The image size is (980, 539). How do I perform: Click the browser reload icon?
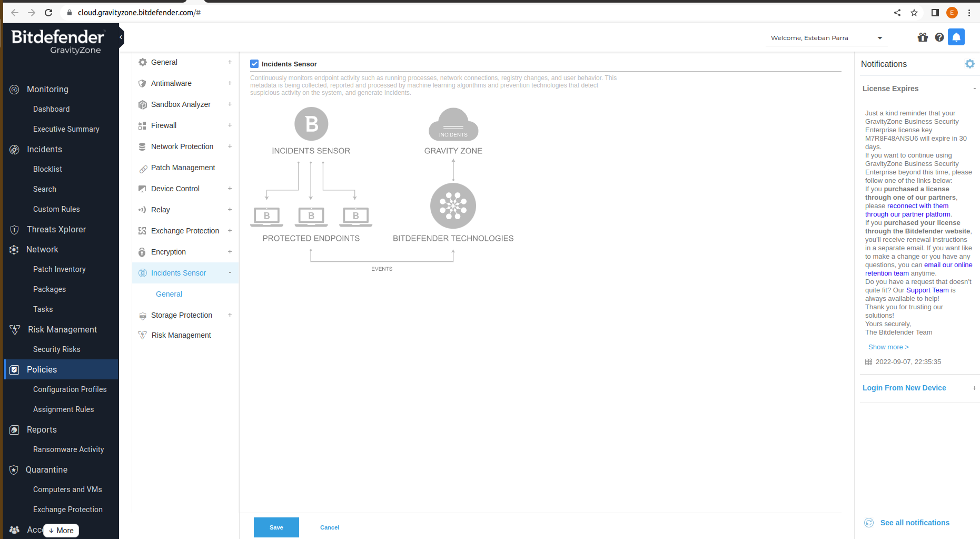pos(48,13)
